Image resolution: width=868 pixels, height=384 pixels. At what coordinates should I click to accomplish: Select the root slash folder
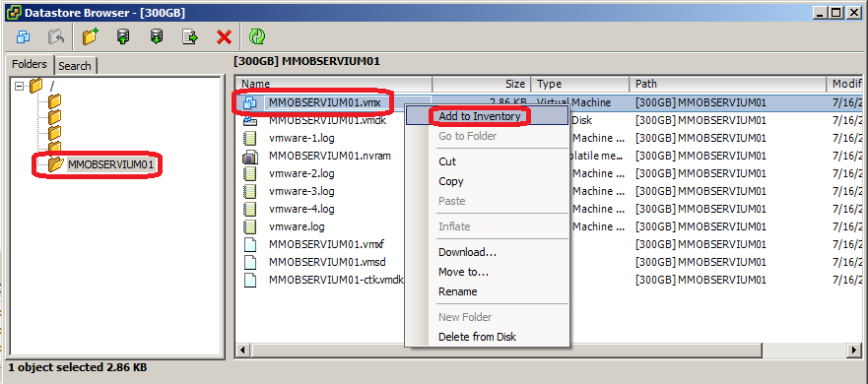52,86
